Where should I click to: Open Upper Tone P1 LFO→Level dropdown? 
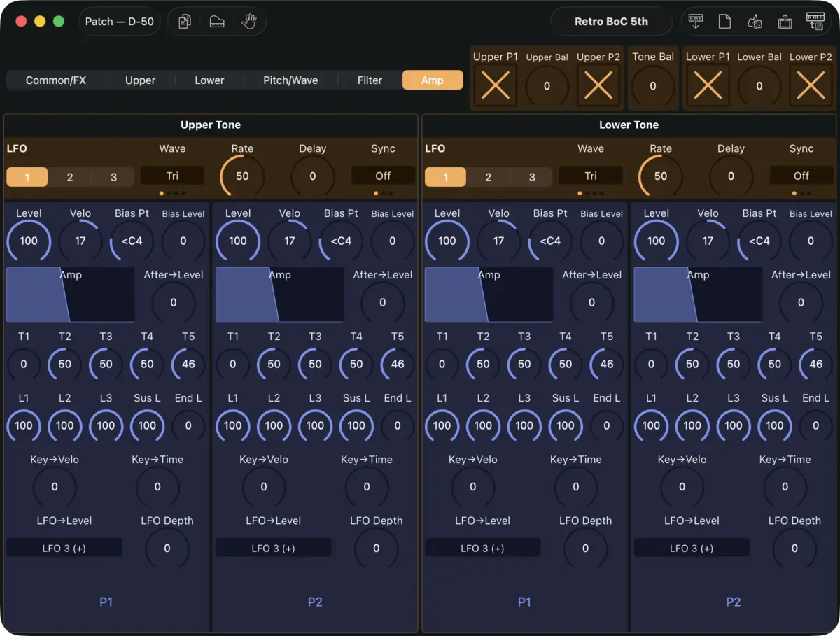click(64, 548)
